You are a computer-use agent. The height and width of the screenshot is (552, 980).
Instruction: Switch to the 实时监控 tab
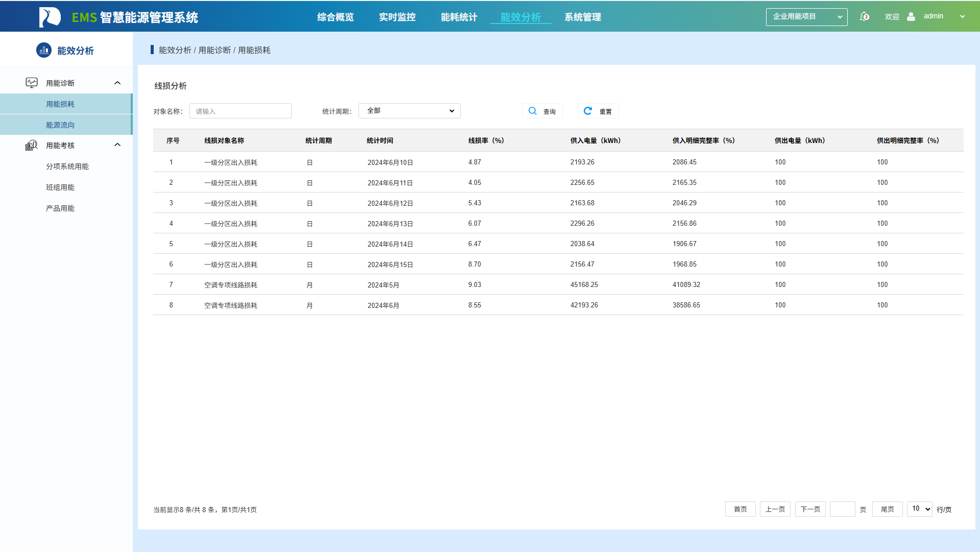[x=397, y=17]
